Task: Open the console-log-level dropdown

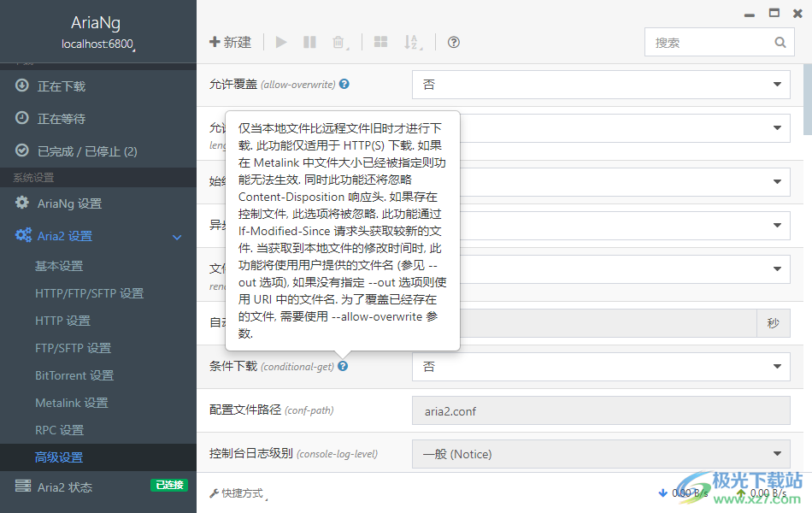Action: pyautogui.click(x=601, y=454)
